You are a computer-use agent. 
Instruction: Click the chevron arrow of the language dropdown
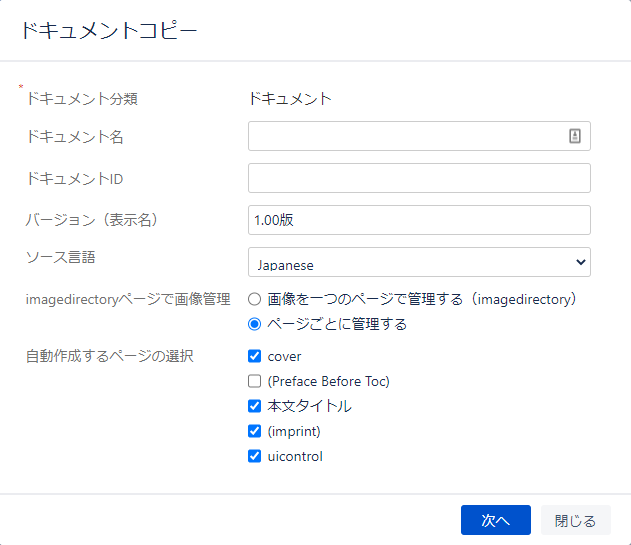click(x=579, y=263)
